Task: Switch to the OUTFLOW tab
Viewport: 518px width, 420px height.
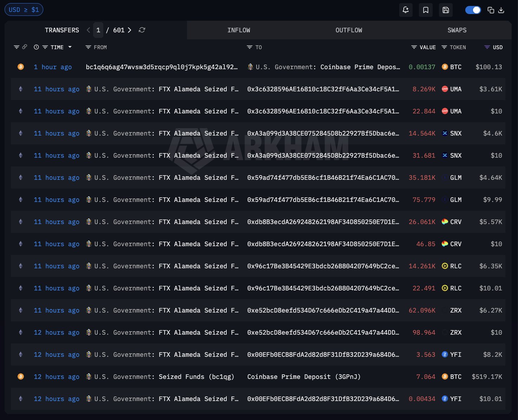Action: pyautogui.click(x=349, y=30)
